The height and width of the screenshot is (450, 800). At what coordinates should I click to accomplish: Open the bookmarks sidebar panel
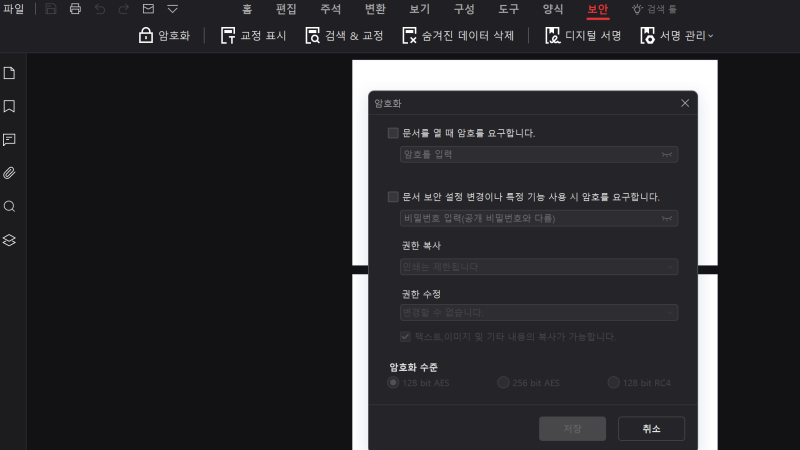click(9, 106)
